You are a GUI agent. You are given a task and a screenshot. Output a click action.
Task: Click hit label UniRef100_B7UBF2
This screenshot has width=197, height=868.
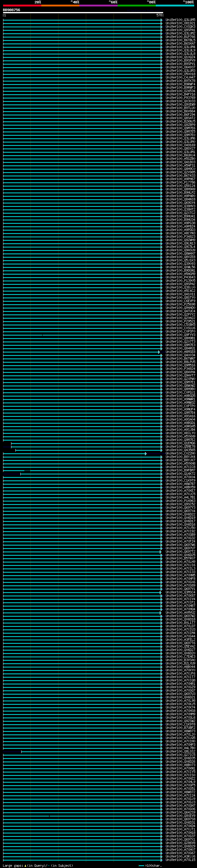(x=180, y=728)
